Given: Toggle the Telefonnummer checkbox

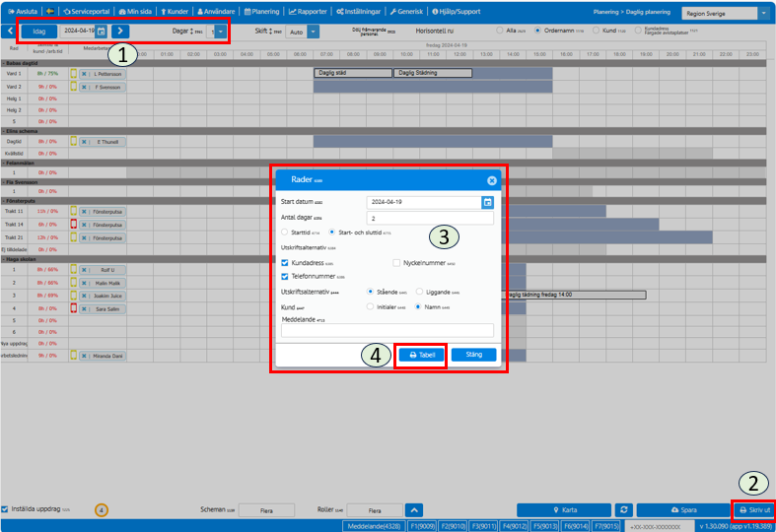Looking at the screenshot, I should point(285,277).
